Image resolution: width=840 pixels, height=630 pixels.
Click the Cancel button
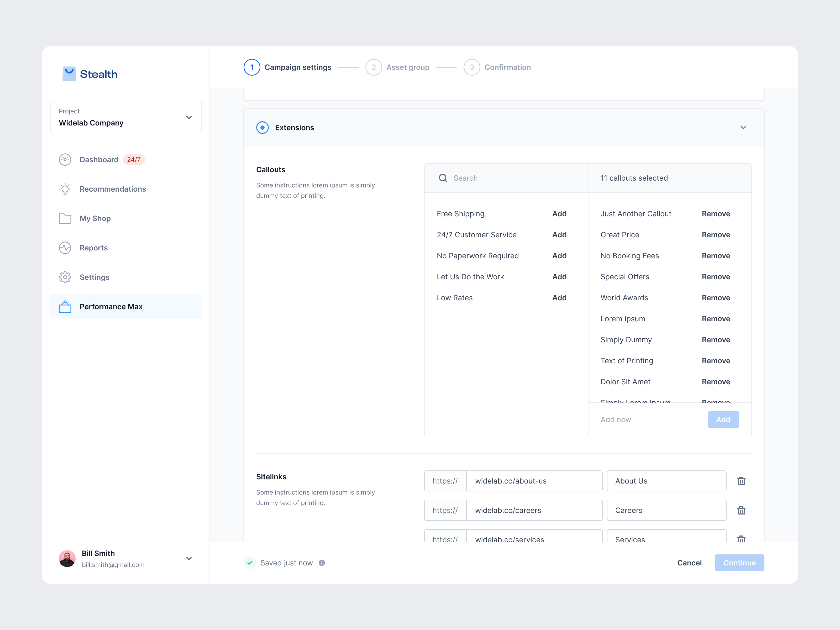point(689,563)
